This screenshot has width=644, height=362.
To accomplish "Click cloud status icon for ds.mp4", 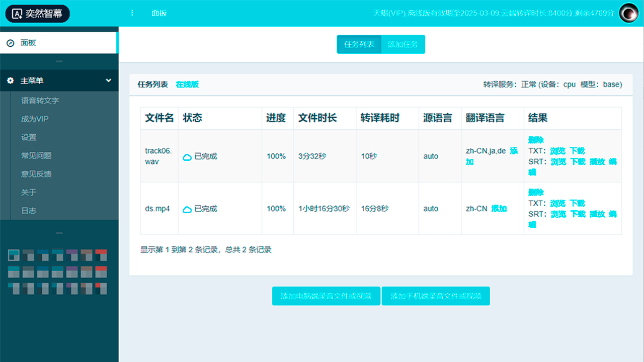I will click(x=187, y=209).
